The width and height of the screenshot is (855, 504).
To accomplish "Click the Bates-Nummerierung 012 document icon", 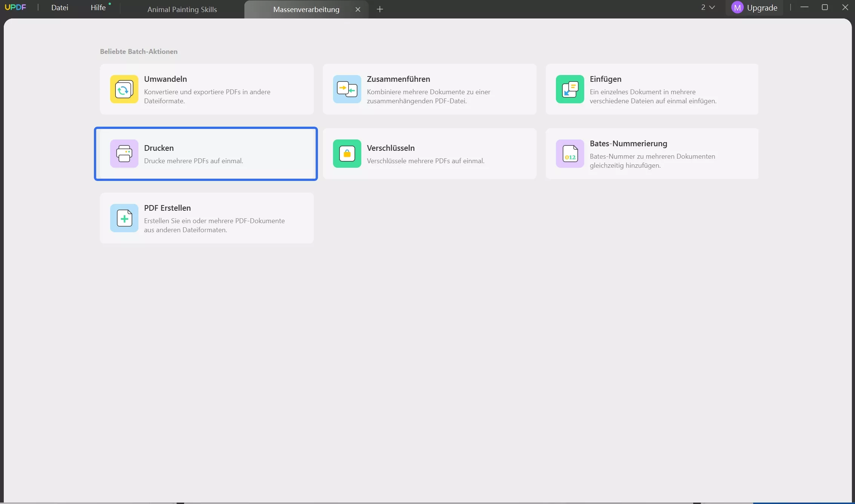I will click(570, 154).
